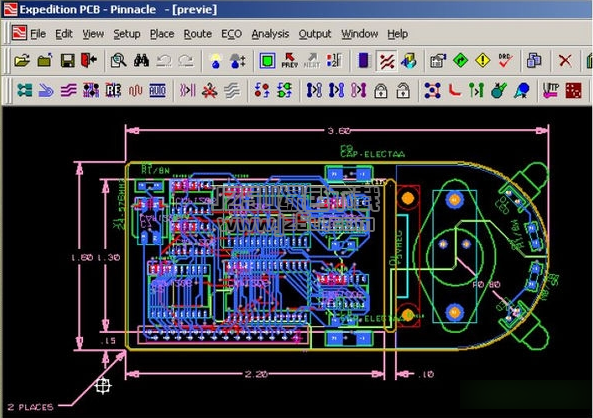Image resolution: width=593 pixels, height=418 pixels.
Task: Click the Redo arrow icon
Action: click(186, 61)
